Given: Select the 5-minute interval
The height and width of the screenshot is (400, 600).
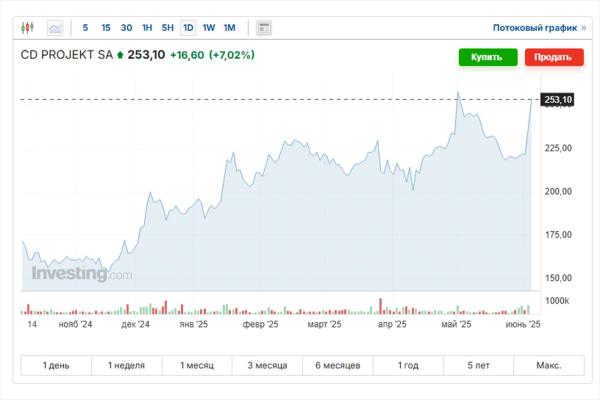Looking at the screenshot, I should tap(85, 28).
